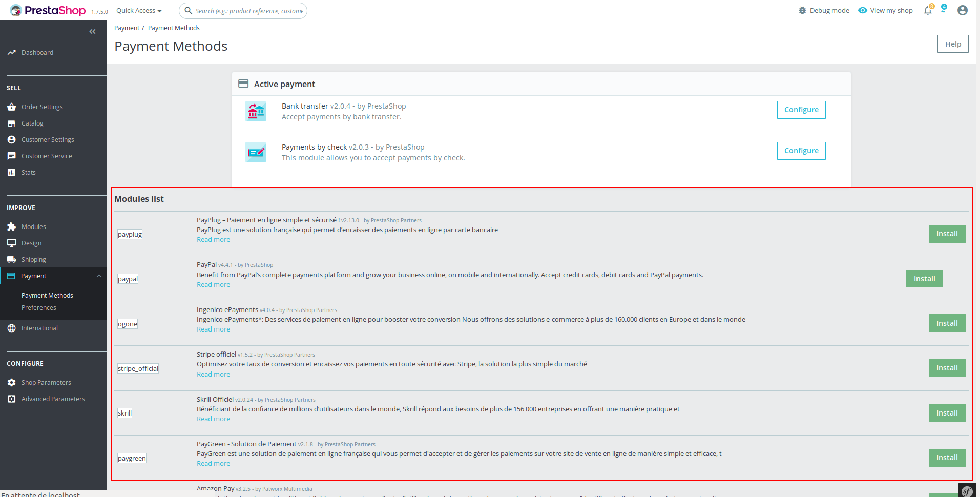
Task: Collapse sidebar with double chevron icon
Action: click(x=92, y=32)
